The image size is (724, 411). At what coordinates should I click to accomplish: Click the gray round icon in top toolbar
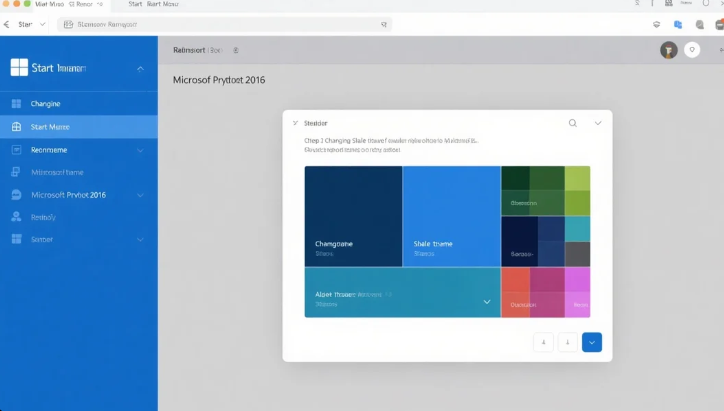(x=700, y=24)
